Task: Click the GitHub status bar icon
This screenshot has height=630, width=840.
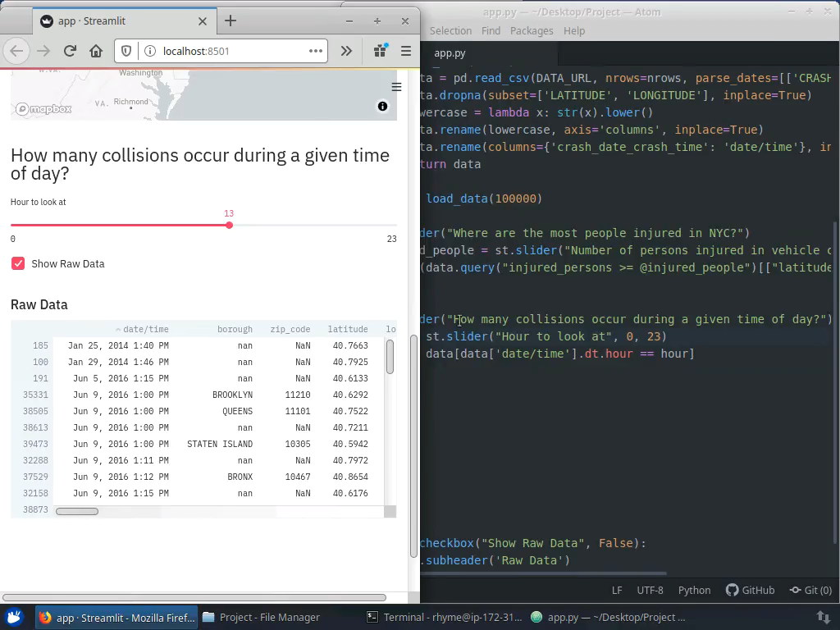Action: tap(750, 590)
